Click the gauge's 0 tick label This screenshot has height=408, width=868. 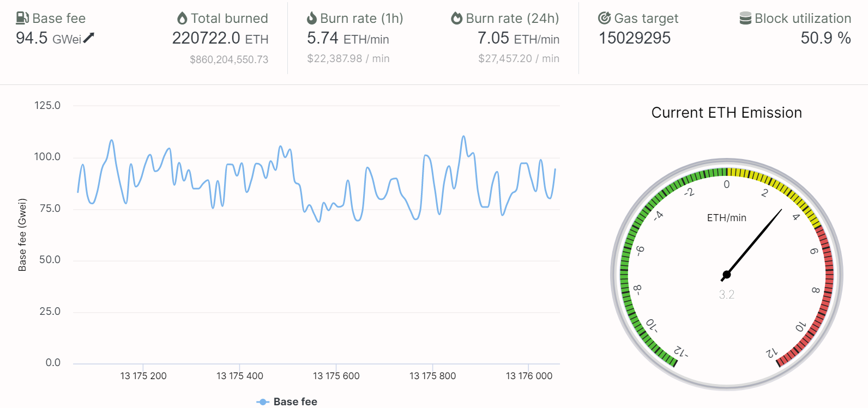[x=726, y=185]
